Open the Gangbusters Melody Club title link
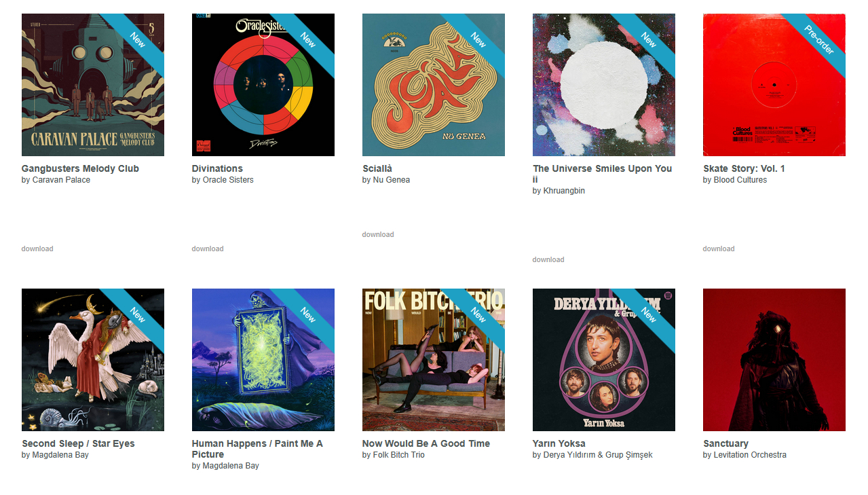Image resolution: width=868 pixels, height=495 pixels. [80, 168]
